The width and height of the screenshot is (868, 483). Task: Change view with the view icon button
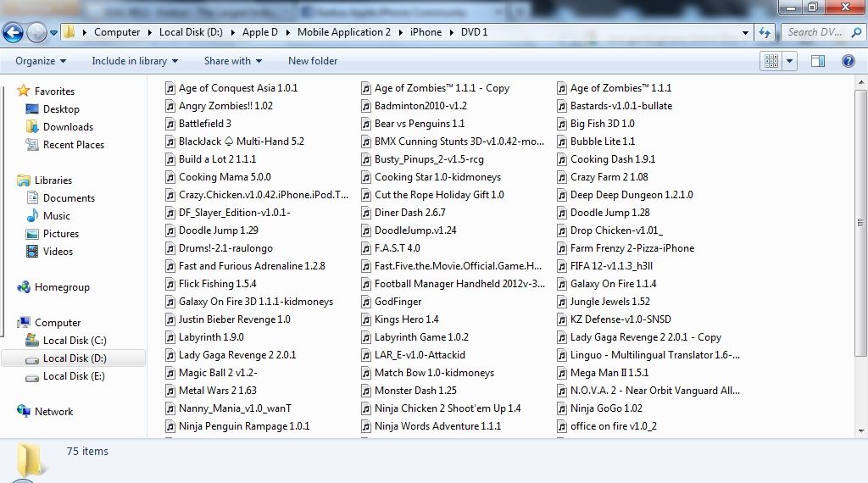coord(771,61)
